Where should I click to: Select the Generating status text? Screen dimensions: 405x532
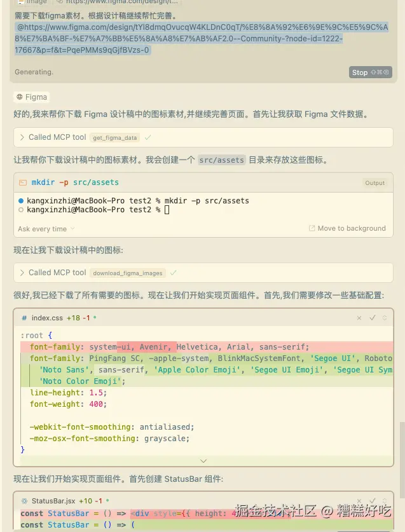[34, 72]
